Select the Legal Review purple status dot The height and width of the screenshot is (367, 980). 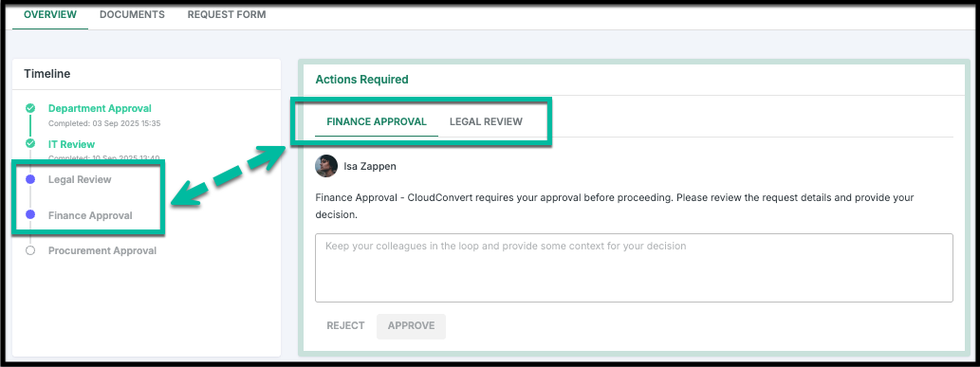[30, 179]
